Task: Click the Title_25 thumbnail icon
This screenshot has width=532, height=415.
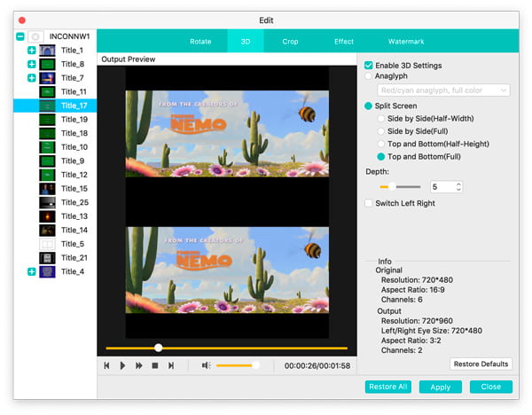Action: click(x=47, y=202)
